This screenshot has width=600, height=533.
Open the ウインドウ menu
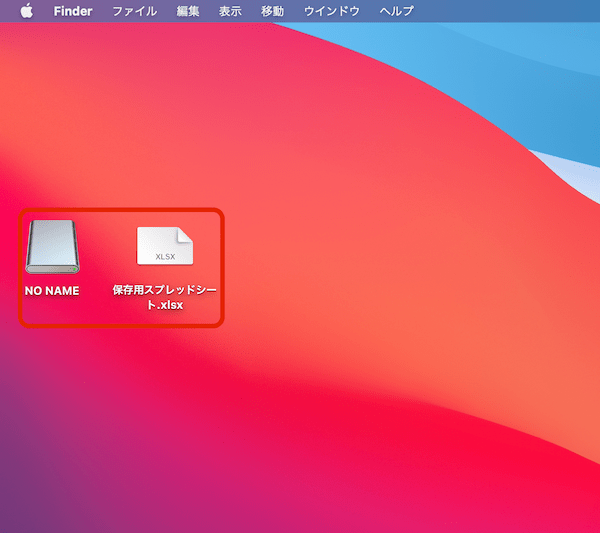[331, 11]
